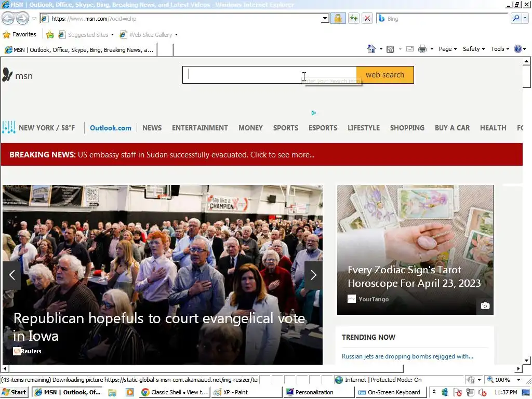Click the Refresh page icon
This screenshot has width=532, height=399.
[353, 18]
